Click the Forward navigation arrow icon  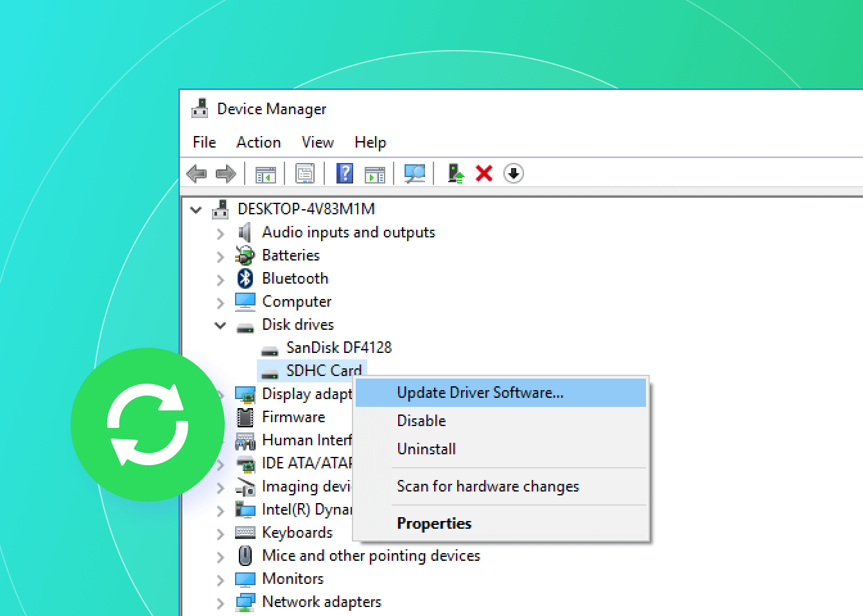[226, 173]
